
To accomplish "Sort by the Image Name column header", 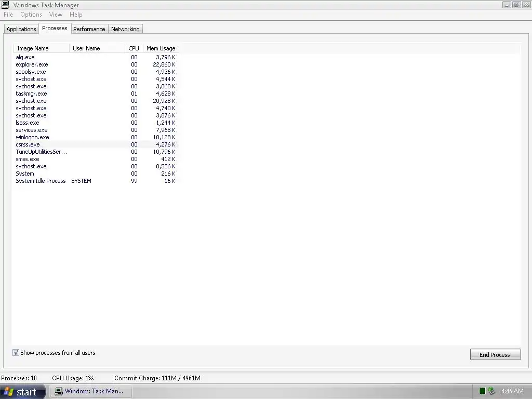I will point(42,48).
